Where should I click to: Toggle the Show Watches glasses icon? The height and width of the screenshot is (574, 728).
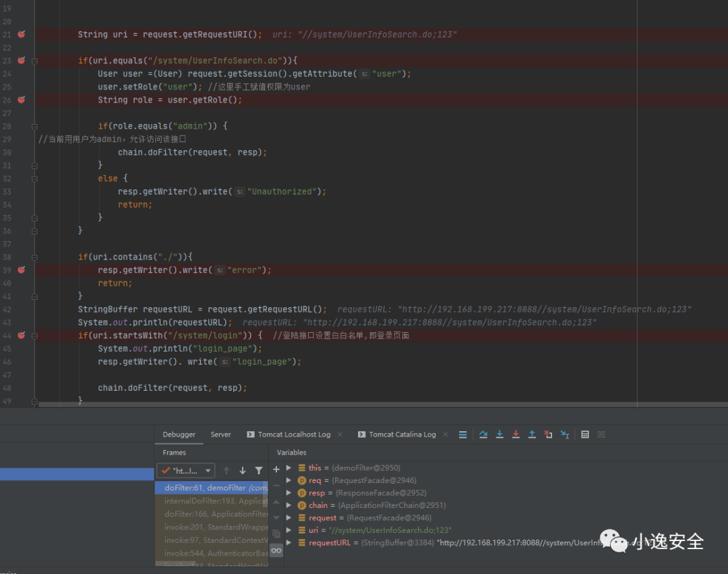pos(276,550)
